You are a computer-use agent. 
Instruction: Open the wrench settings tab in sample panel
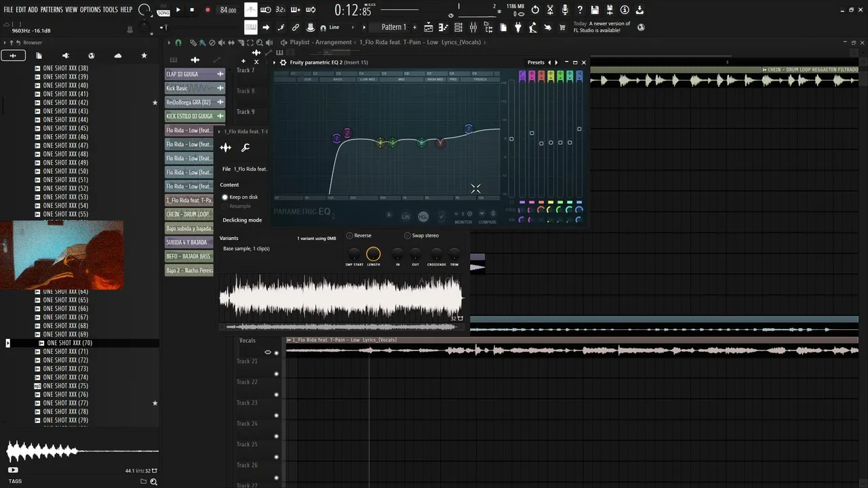[245, 148]
